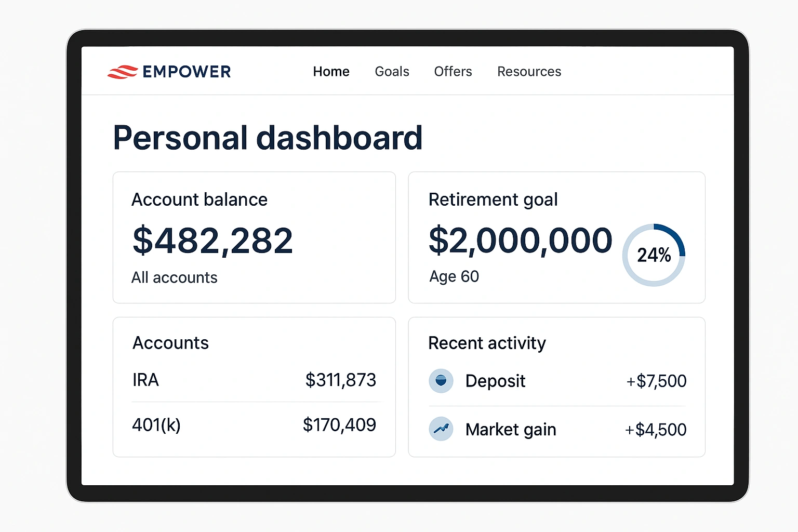Click the All accounts label
This screenshot has width=798, height=532.
click(174, 277)
